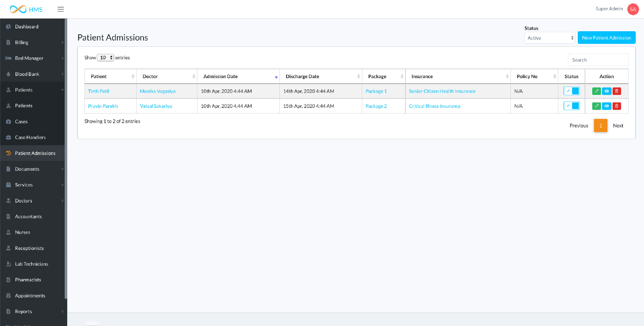The height and width of the screenshot is (326, 644).
Task: Open Case Handlers in the sidebar
Action: click(30, 137)
